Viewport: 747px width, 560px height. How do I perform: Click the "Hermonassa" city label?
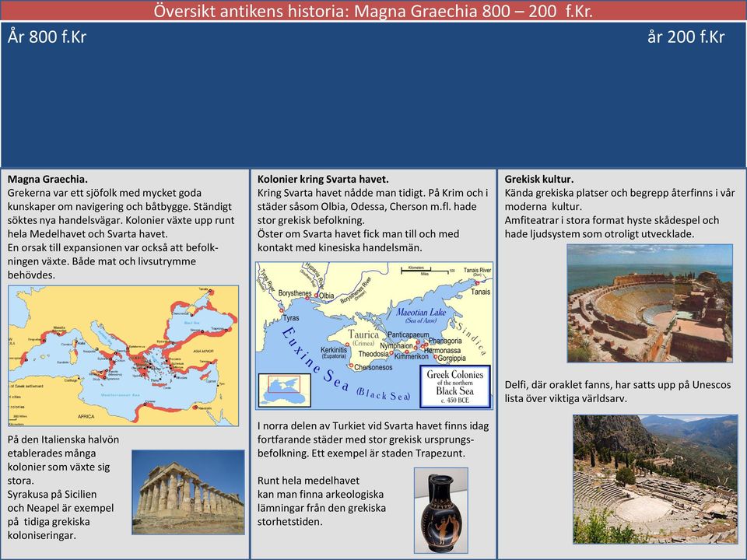[443, 351]
